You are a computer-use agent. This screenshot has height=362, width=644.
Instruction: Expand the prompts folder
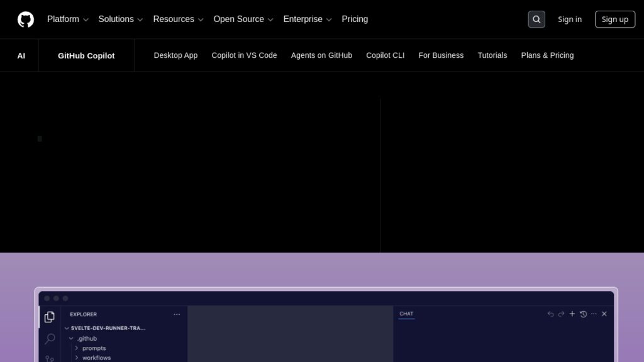point(91,348)
